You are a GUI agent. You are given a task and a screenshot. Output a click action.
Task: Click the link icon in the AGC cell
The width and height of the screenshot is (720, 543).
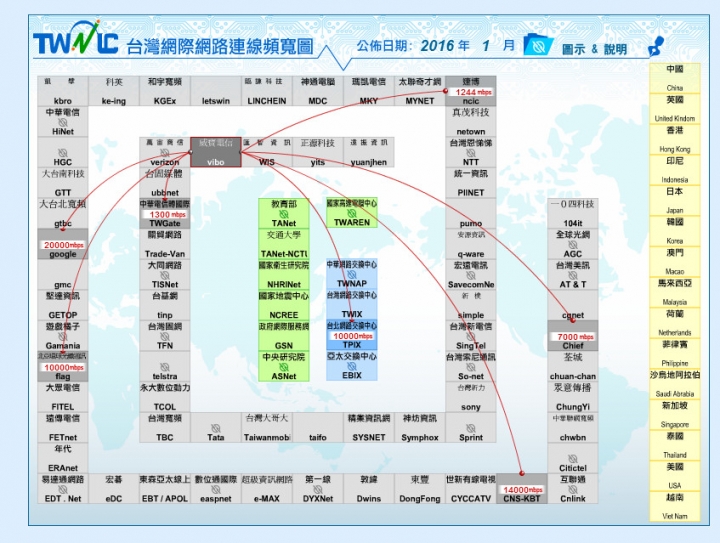click(x=573, y=244)
